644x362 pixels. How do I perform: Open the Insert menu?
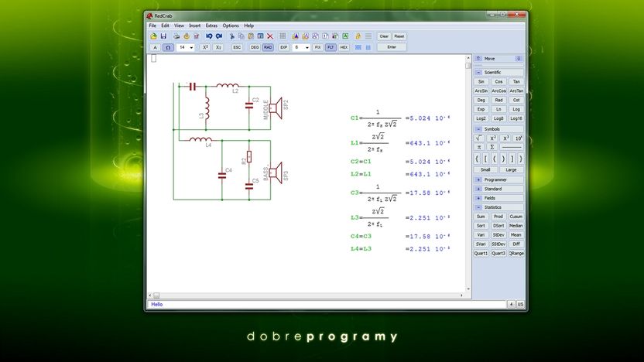(195, 26)
